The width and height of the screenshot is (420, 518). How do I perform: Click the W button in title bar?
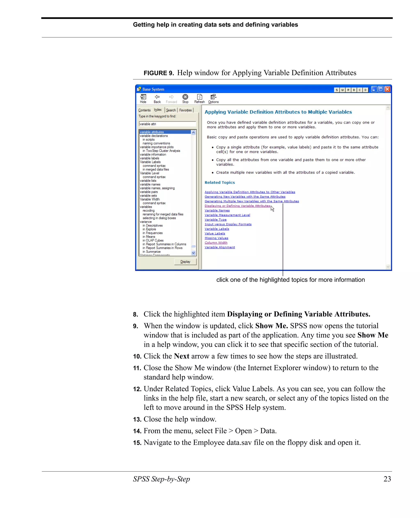342,90
